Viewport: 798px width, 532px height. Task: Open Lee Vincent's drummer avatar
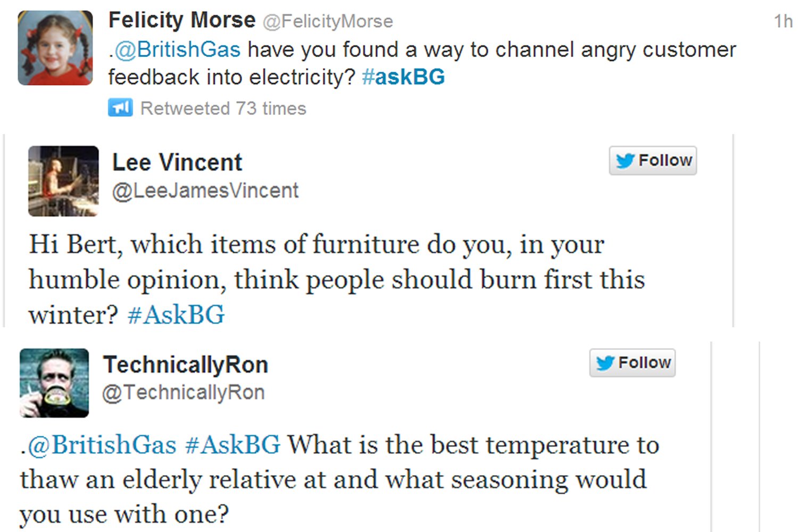coord(63,181)
